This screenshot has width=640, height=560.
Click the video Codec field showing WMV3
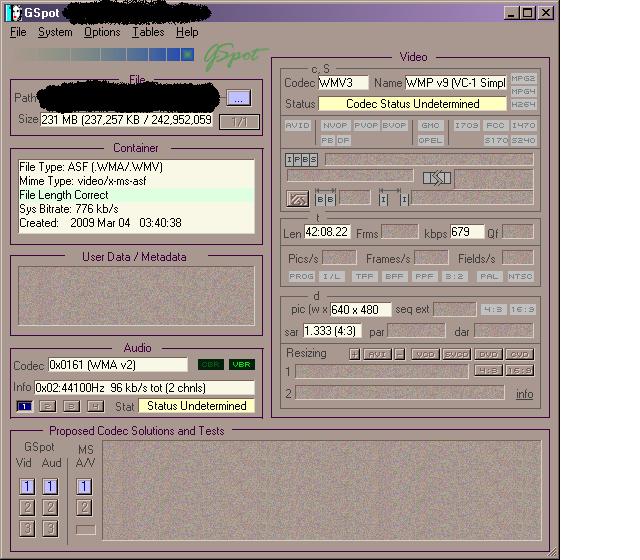click(343, 82)
